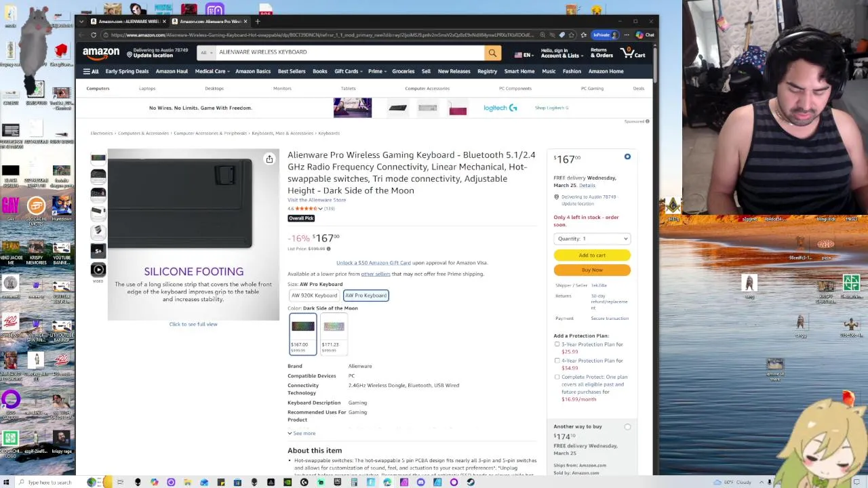Click Unlock a $50 Amazon Gift Card link
The height and width of the screenshot is (488, 868).
(374, 263)
